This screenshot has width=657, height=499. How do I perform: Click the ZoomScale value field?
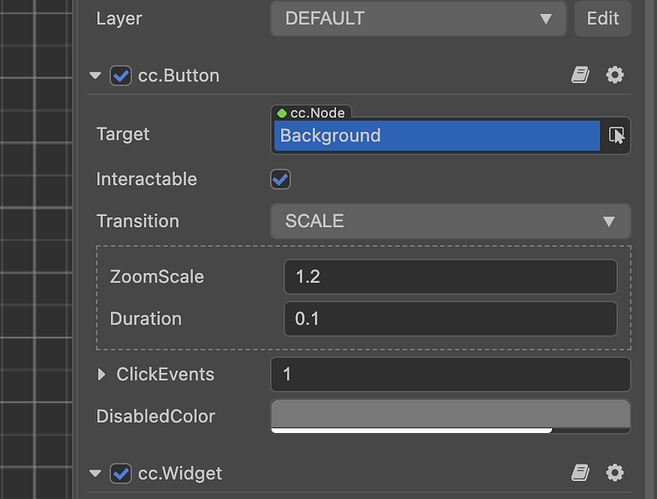click(x=450, y=276)
